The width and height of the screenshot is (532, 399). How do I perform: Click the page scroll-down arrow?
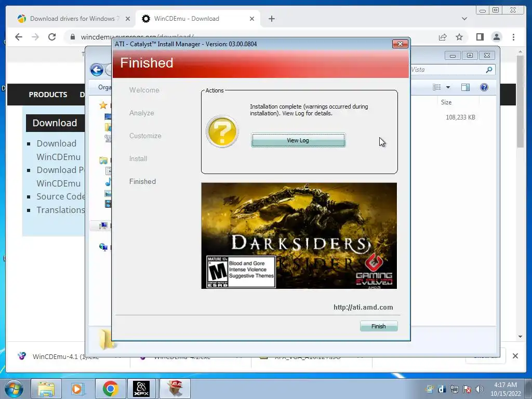(520, 337)
